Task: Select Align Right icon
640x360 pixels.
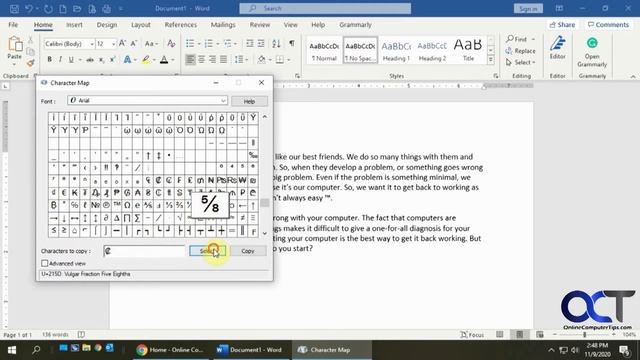Action: coord(212,60)
